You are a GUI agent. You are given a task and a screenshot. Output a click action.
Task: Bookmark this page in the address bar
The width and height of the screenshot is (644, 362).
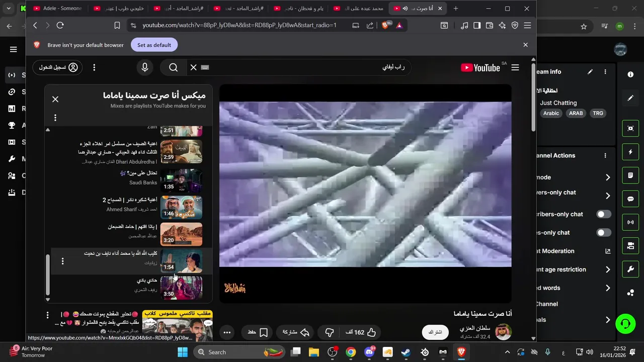(x=117, y=25)
